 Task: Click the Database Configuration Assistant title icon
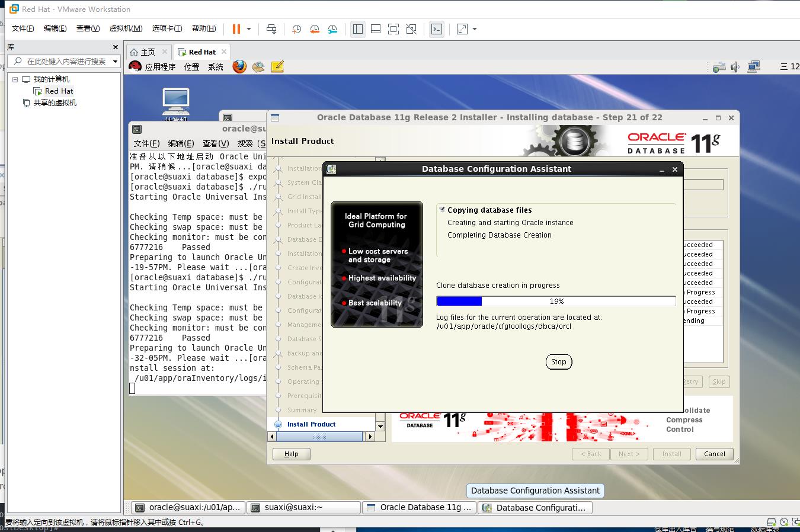click(x=331, y=169)
